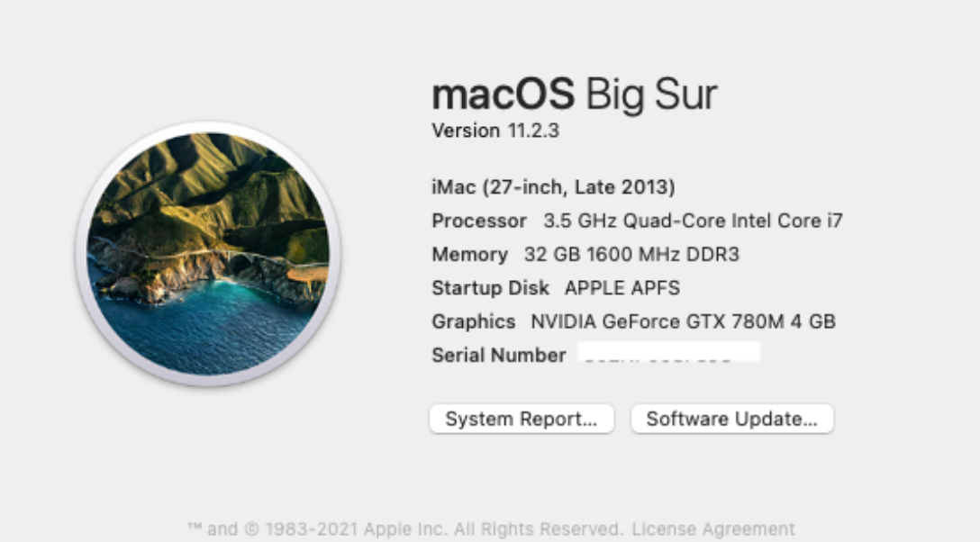Select the iMac (27-inch, Late 2013) model line
This screenshot has width=980, height=542.
click(x=553, y=187)
